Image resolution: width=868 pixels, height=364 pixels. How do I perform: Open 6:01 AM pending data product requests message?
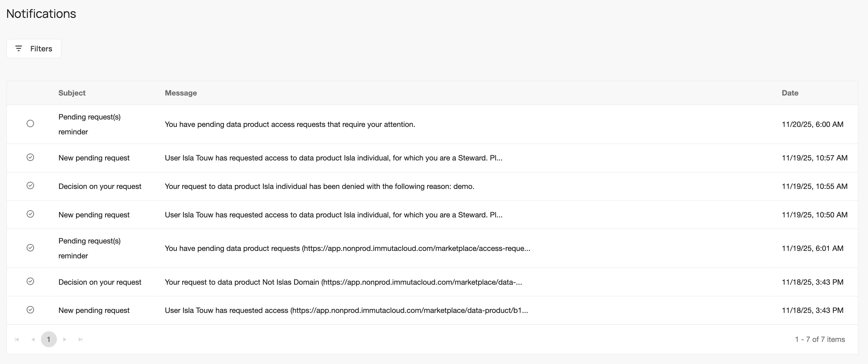[x=347, y=249]
